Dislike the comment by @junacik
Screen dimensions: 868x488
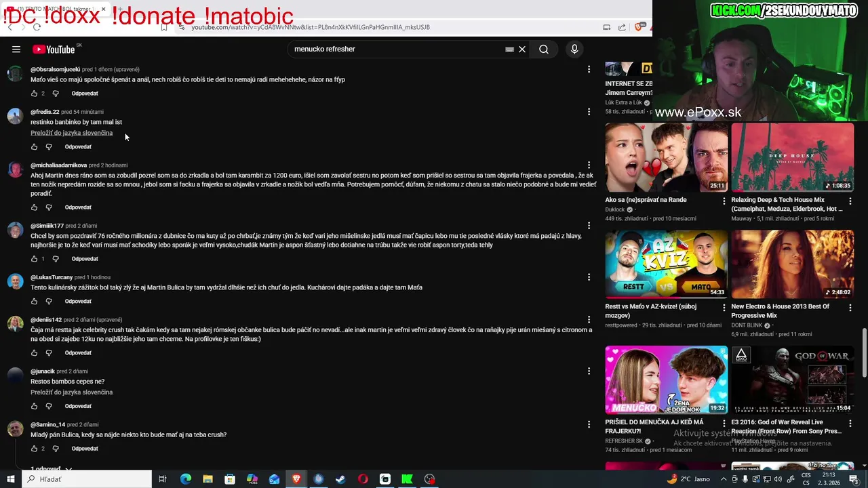tap(49, 407)
